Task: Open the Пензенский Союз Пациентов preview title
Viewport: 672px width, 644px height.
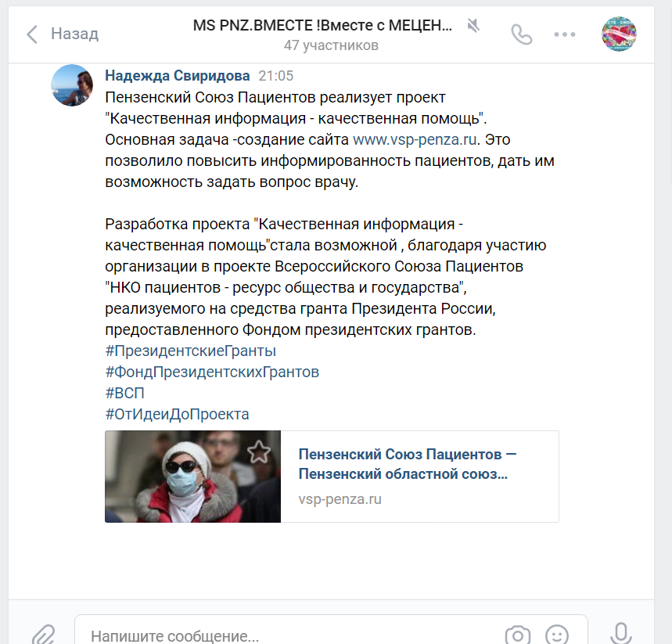Action: [x=407, y=464]
